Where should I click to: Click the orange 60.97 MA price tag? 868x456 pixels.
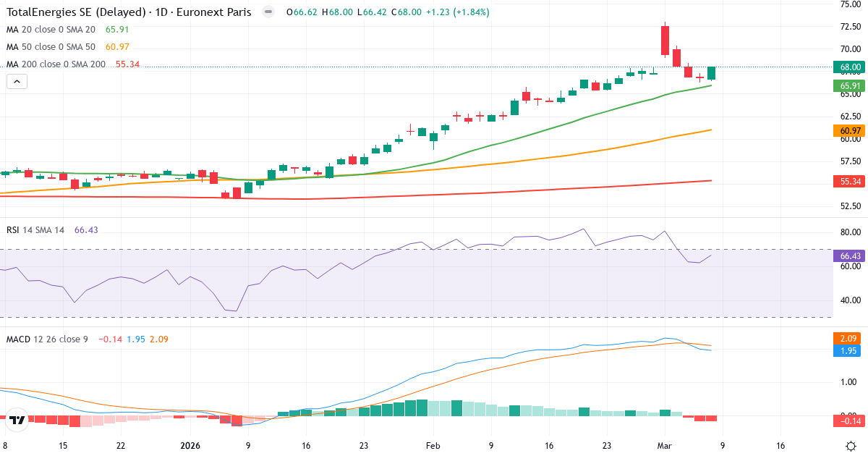coord(849,131)
